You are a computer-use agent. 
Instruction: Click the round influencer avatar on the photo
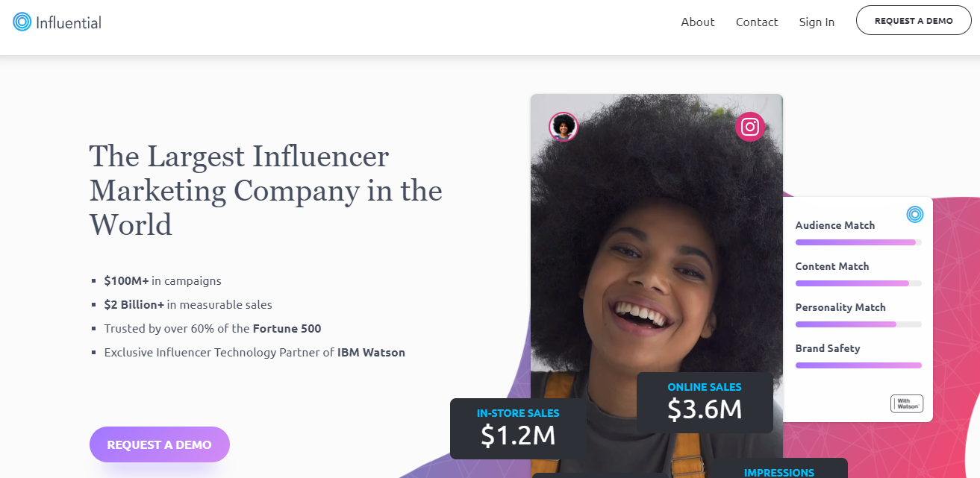[x=563, y=127]
